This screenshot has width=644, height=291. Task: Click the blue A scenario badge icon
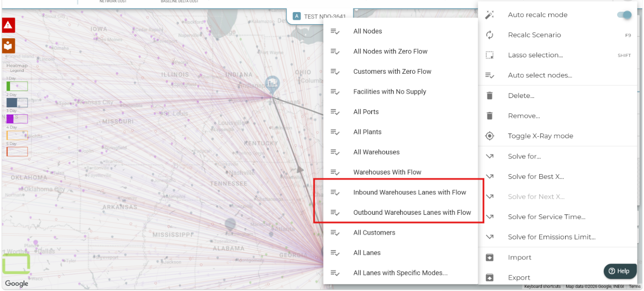(x=297, y=16)
